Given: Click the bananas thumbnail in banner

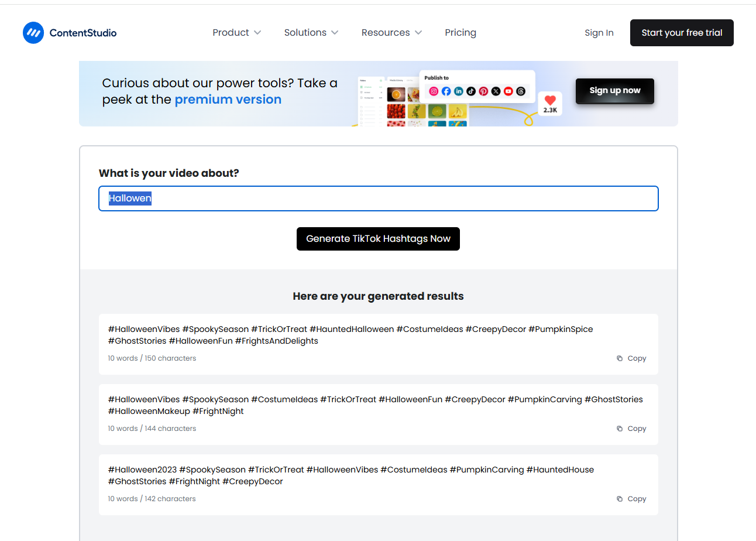Looking at the screenshot, I should tap(458, 111).
